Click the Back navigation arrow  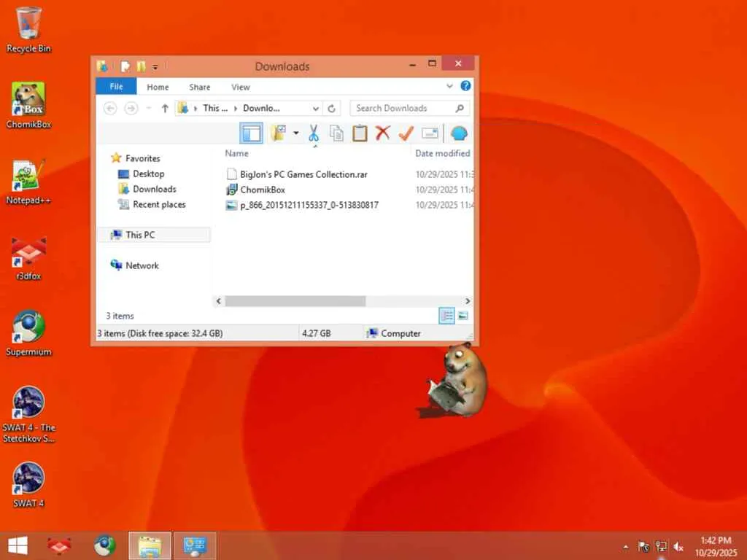pos(110,109)
